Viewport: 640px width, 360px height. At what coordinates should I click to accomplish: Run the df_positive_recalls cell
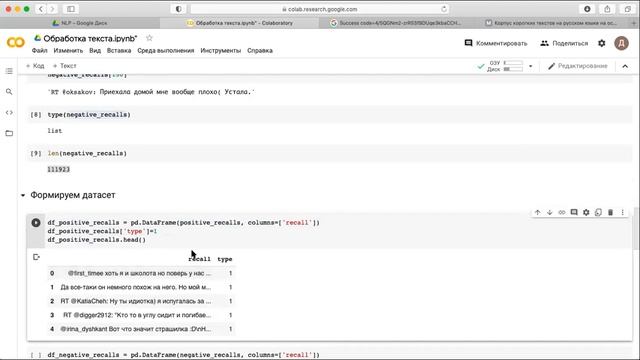pos(36,222)
